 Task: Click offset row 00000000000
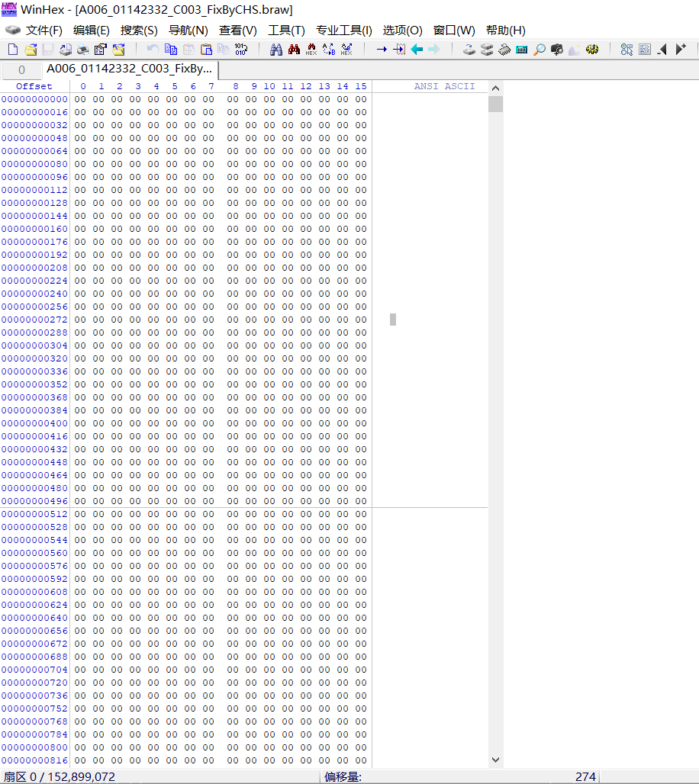(x=34, y=99)
